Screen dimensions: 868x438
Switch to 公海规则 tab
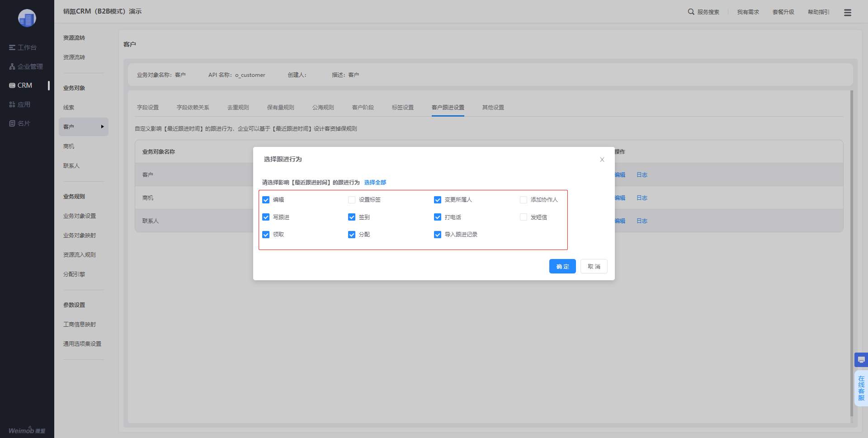[323, 108]
